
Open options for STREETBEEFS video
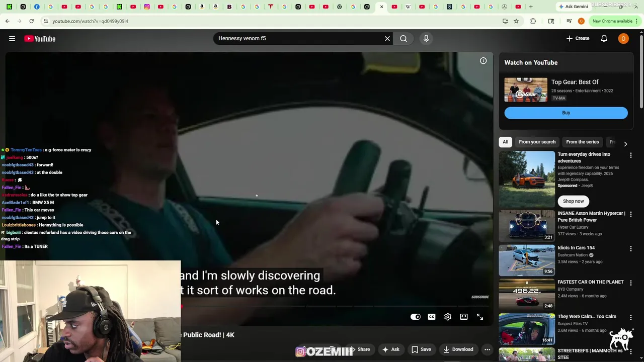click(631, 351)
